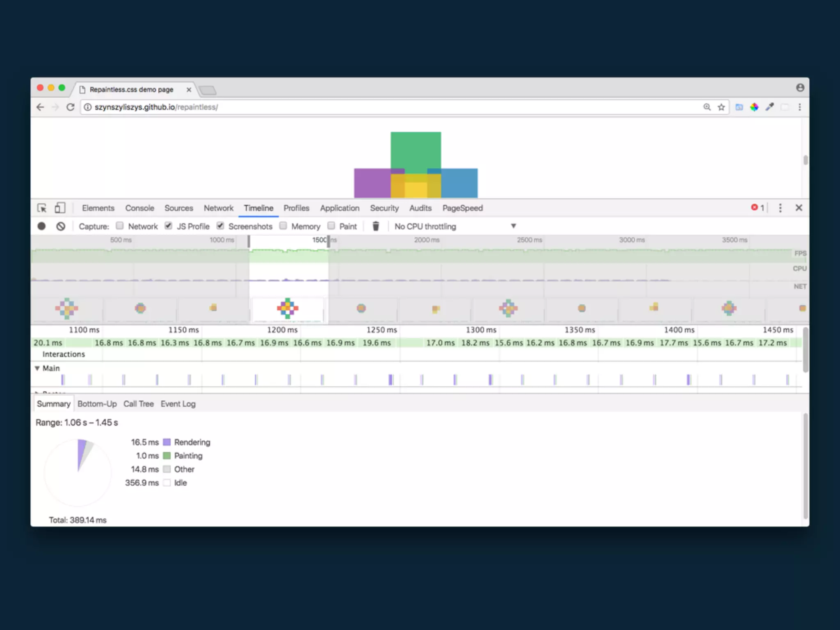Select the inspect element picker icon

[42, 208]
